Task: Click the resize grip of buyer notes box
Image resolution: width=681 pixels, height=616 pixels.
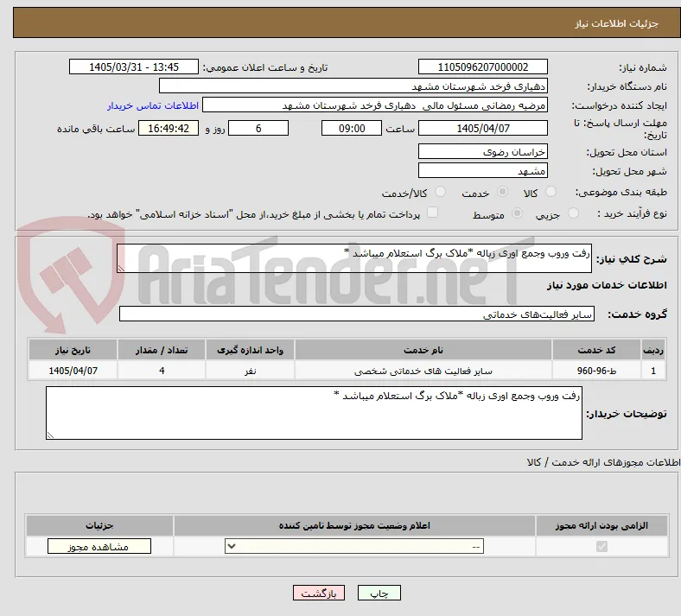Action: [50, 435]
